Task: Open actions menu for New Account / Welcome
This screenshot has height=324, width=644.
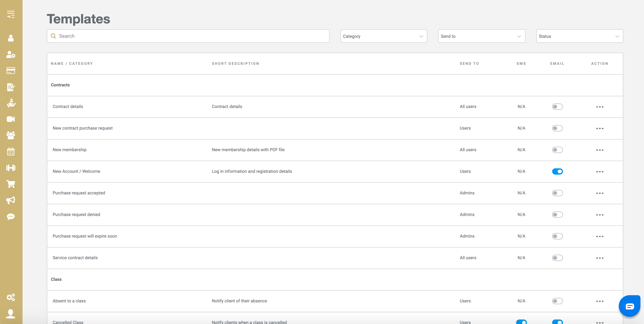Action: tap(600, 172)
